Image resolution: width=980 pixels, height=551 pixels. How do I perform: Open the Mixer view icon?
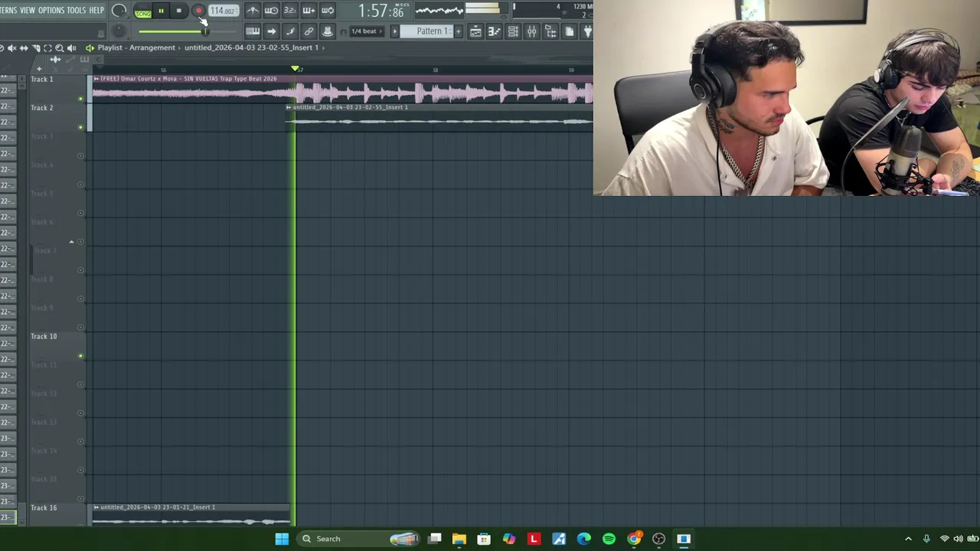pyautogui.click(x=531, y=31)
